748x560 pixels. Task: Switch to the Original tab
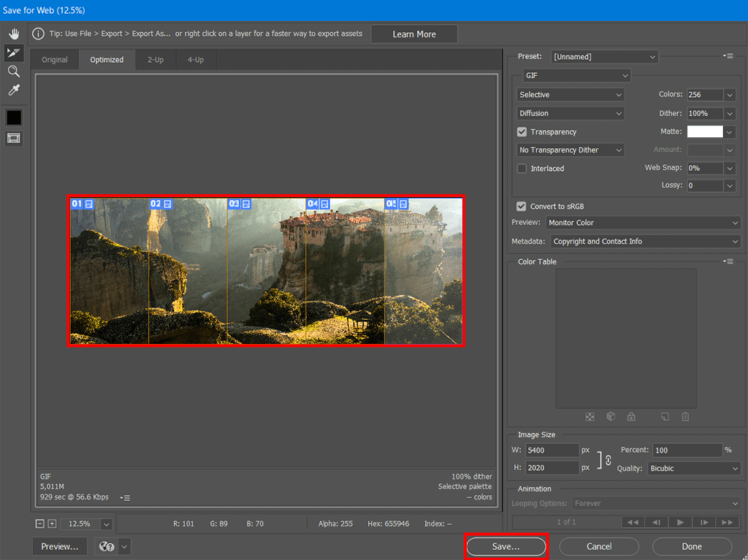point(55,60)
